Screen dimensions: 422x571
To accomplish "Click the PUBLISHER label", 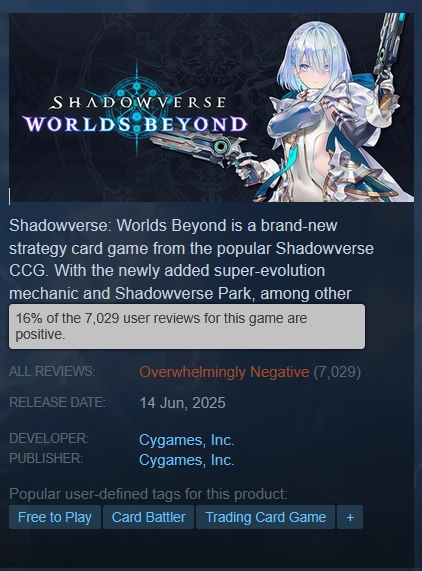I will 46,458.
